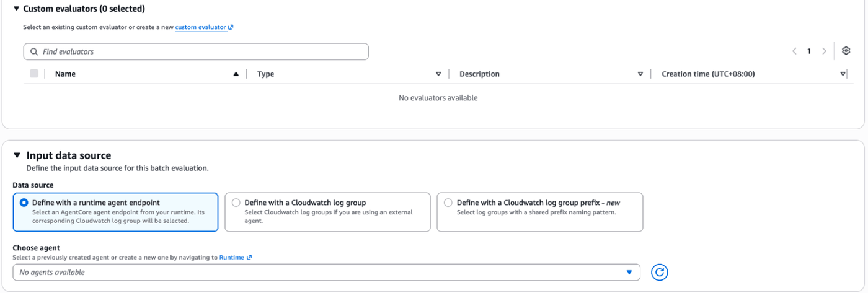This screenshot has width=868, height=293.
Task: Collapse the Input data source section
Action: 17,155
